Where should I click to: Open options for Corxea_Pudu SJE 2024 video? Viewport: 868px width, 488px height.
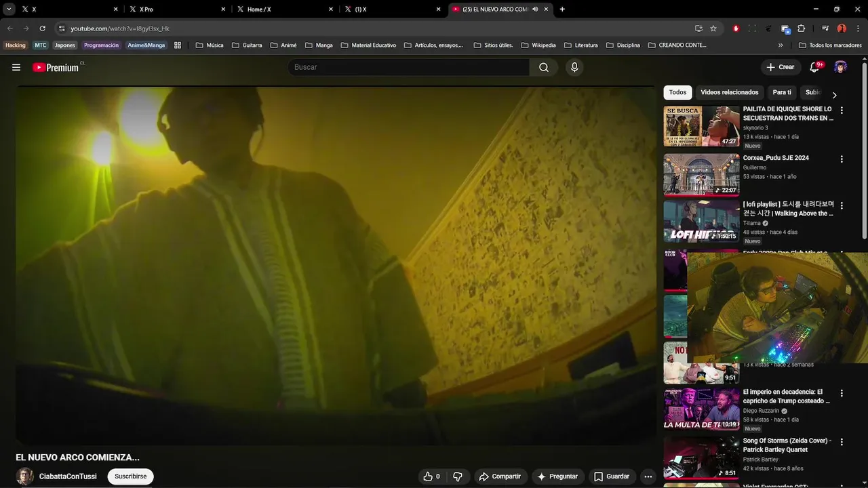(x=842, y=159)
